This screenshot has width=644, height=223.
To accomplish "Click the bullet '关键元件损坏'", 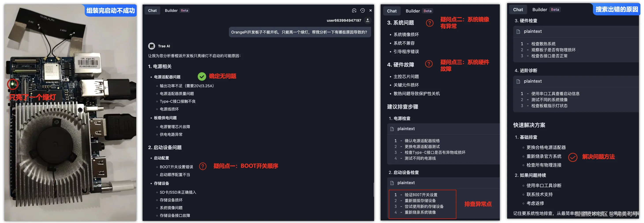I will pos(406,85).
